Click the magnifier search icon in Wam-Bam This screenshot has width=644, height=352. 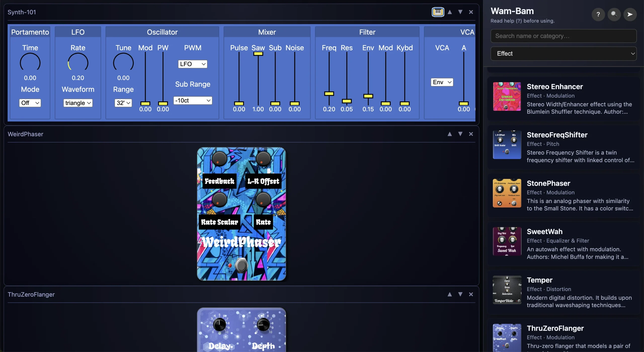coord(614,15)
